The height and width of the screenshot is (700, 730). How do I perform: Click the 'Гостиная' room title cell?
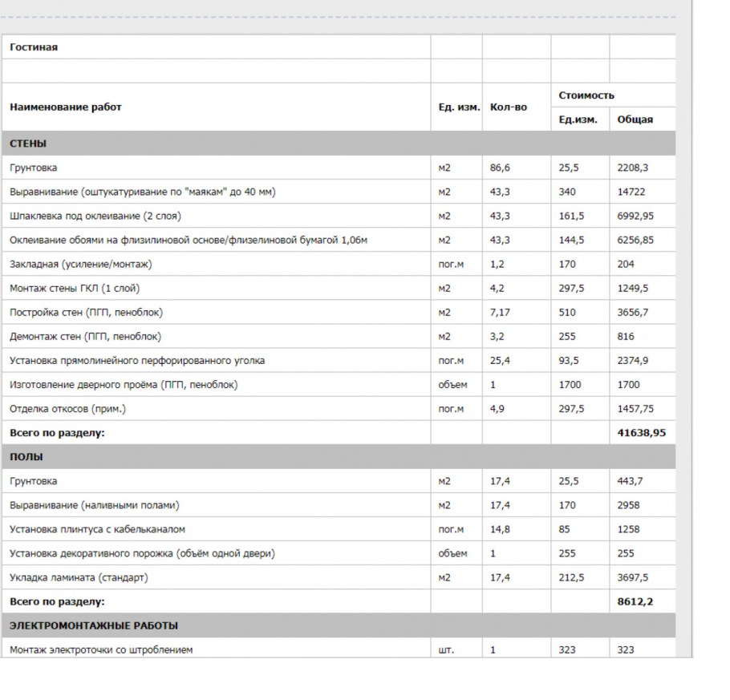tap(34, 47)
